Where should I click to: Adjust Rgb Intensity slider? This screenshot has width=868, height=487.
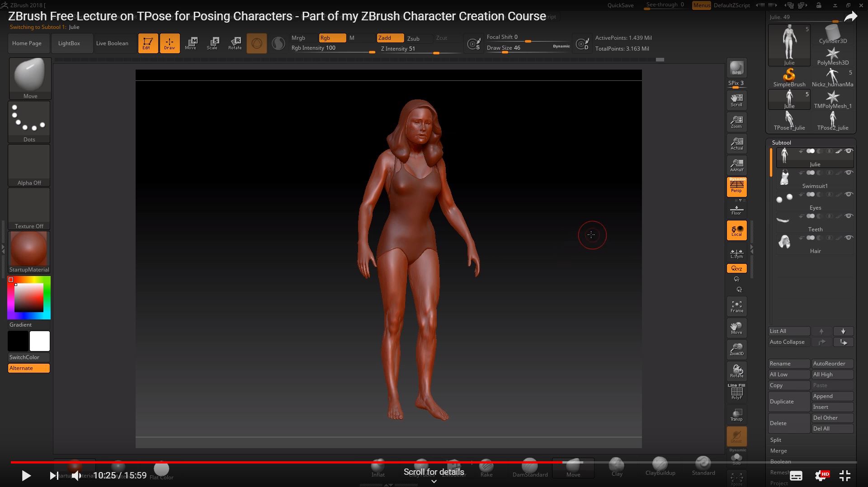[333, 49]
